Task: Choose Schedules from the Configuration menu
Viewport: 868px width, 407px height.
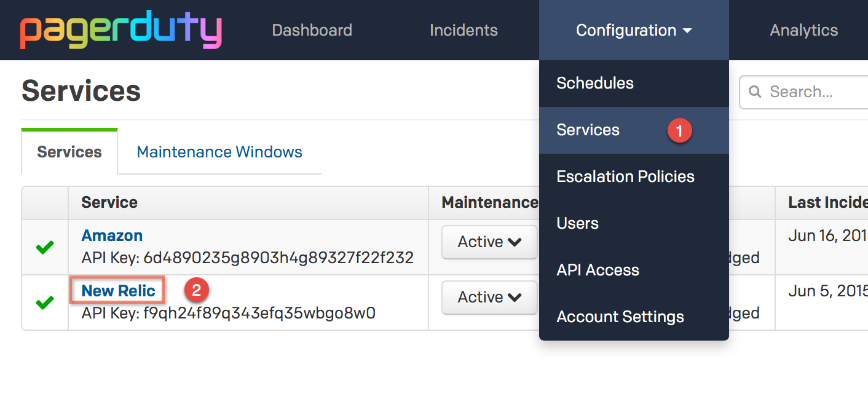Action: 634,84
